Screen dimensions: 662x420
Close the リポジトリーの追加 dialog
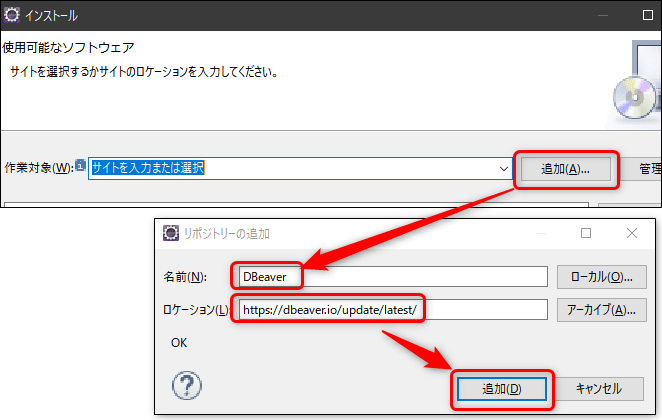(x=632, y=233)
